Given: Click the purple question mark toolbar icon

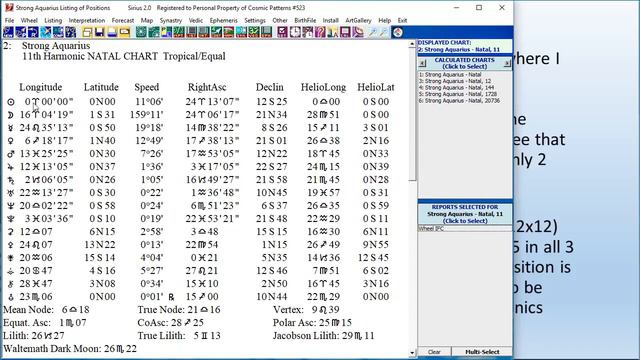Looking at the screenshot, I should 320,32.
